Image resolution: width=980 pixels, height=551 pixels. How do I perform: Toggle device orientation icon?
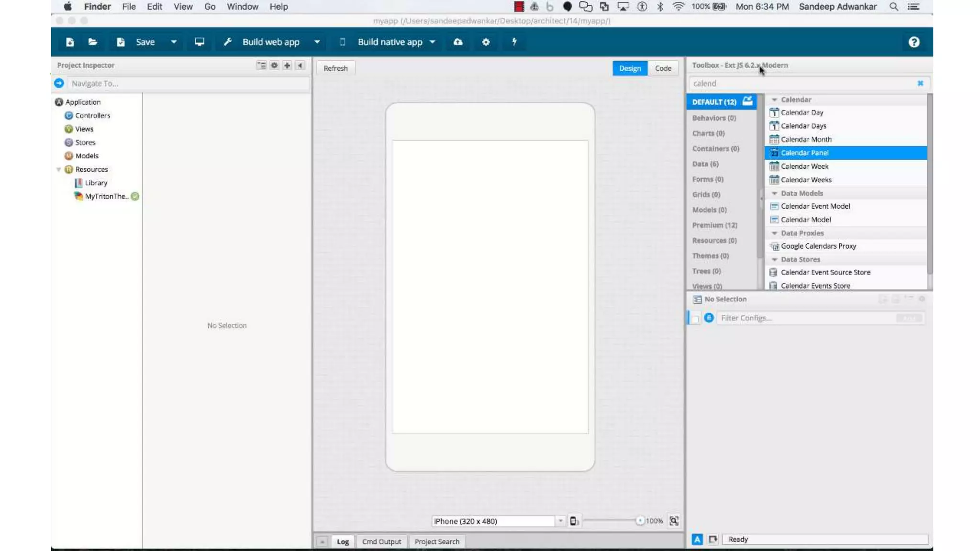[574, 521]
